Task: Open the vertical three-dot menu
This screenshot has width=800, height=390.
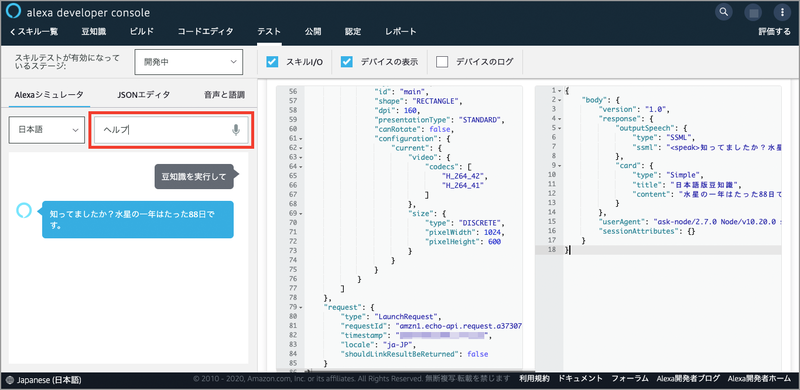Action: click(x=782, y=12)
